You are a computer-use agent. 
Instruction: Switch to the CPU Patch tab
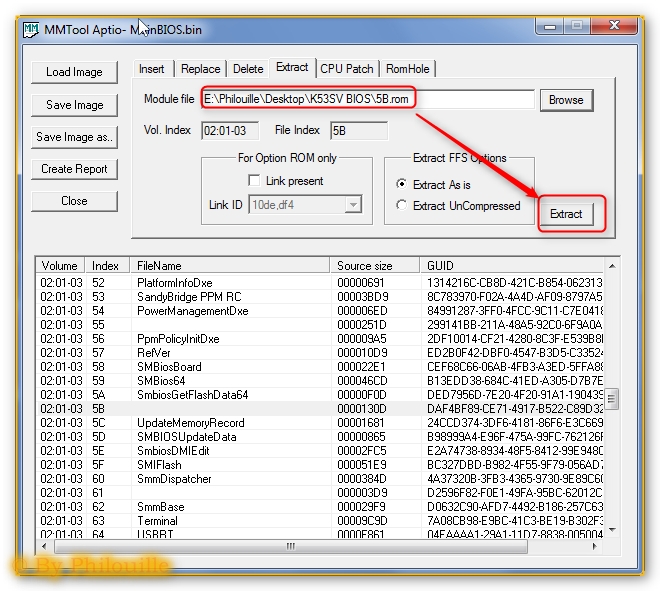click(x=347, y=69)
